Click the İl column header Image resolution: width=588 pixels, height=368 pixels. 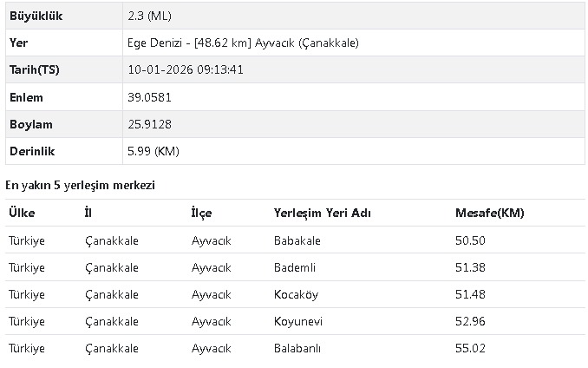[x=88, y=214]
